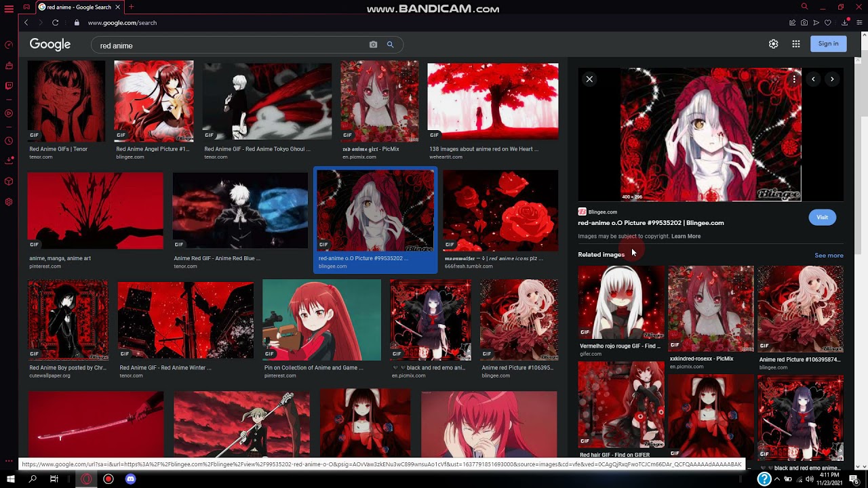Open Task View on taskbar
Viewport: 868px width, 488px height.
(x=54, y=479)
